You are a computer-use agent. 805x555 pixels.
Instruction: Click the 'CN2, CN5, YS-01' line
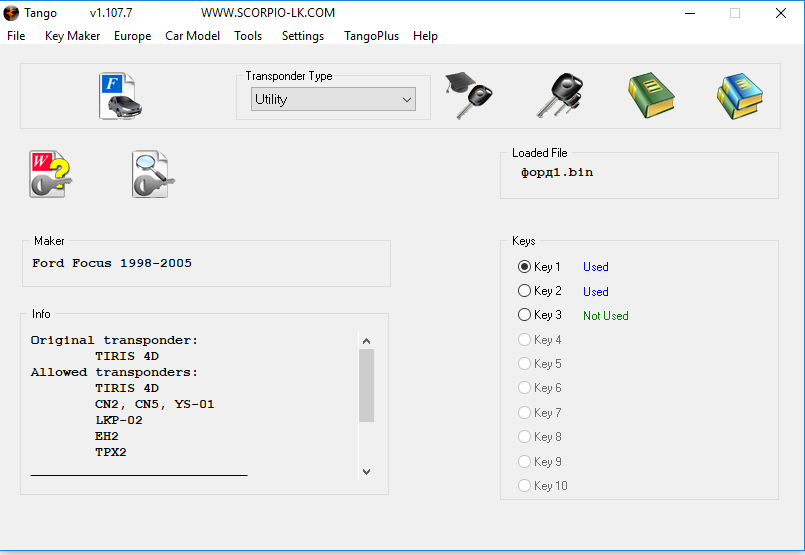[x=155, y=404]
